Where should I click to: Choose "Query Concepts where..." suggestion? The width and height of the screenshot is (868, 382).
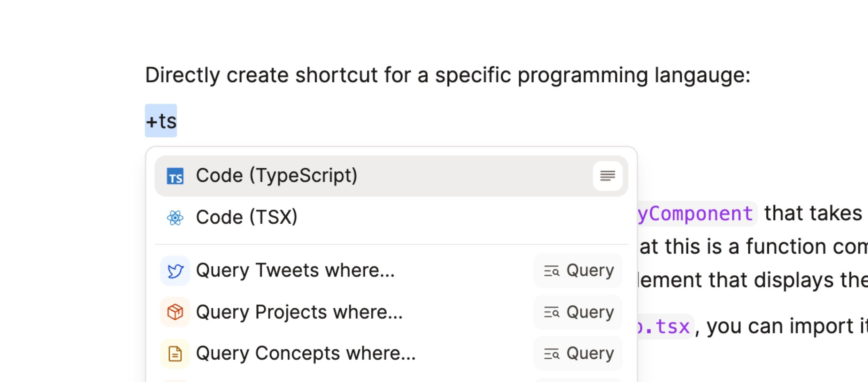tap(306, 353)
